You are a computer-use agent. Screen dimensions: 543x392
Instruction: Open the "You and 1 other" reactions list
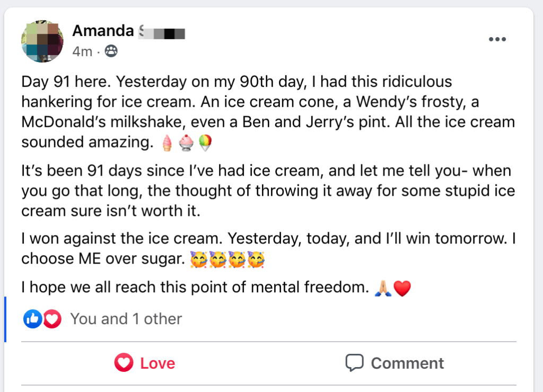click(126, 319)
